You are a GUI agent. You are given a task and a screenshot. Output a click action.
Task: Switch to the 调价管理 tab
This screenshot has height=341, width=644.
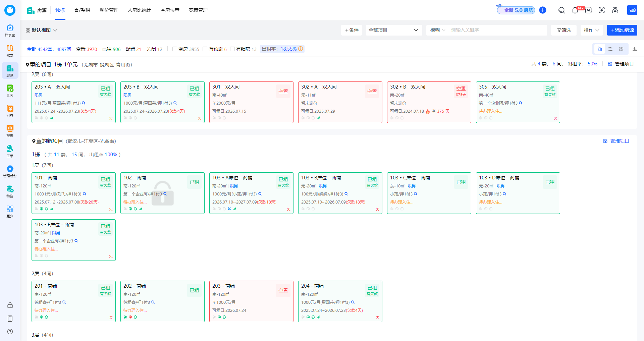[109, 10]
